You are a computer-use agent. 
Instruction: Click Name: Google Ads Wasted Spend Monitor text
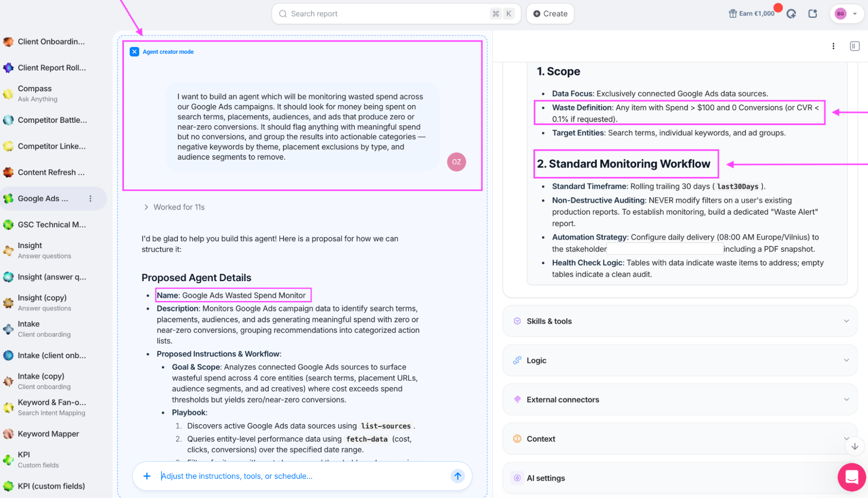click(231, 295)
